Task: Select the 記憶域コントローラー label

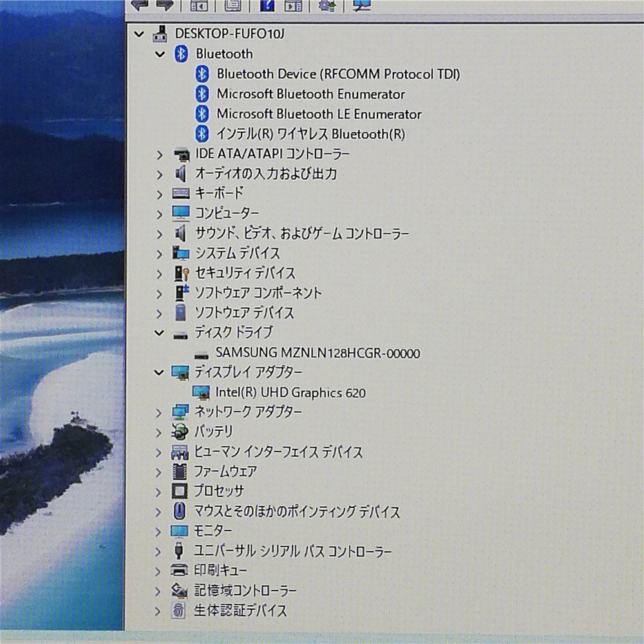Action: (245, 590)
